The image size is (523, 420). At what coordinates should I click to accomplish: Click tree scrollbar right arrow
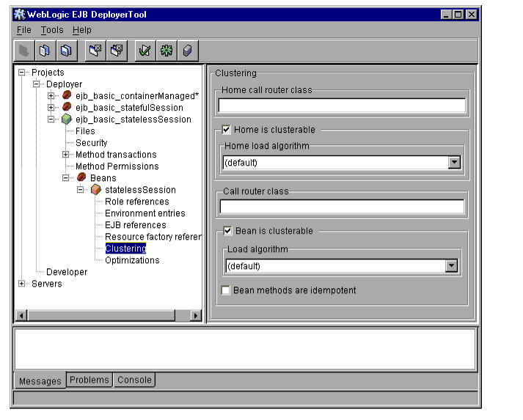point(195,315)
